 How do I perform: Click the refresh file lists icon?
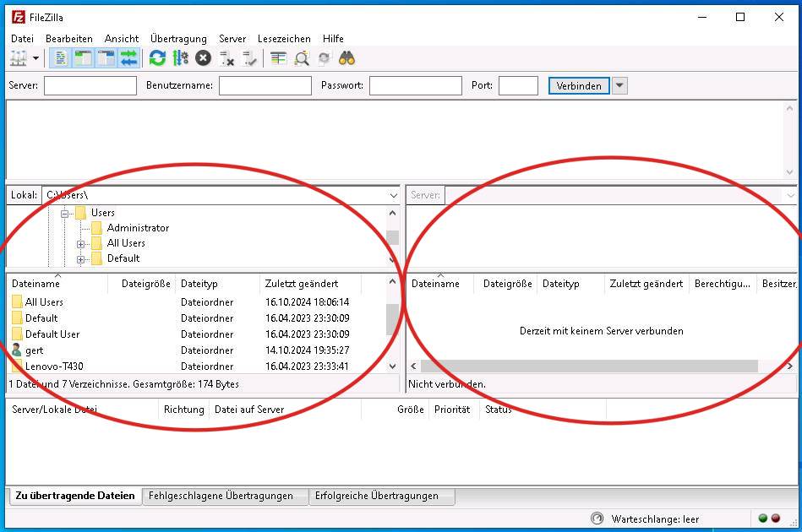(x=157, y=58)
